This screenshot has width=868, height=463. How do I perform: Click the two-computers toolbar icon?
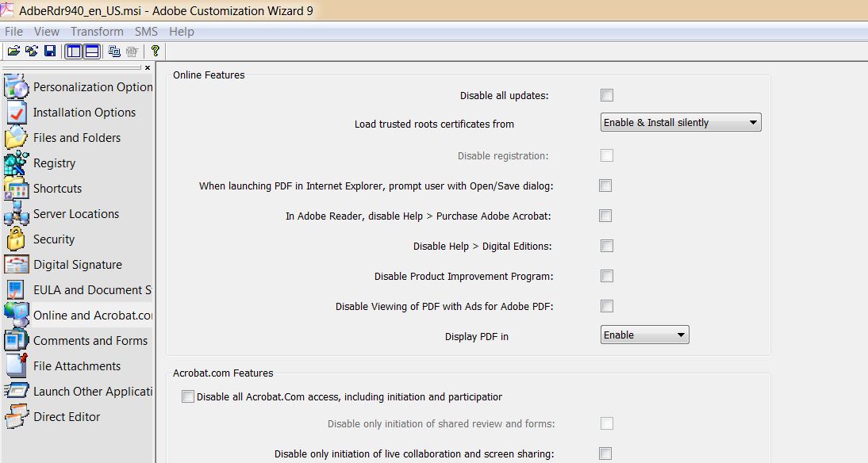pyautogui.click(x=114, y=51)
